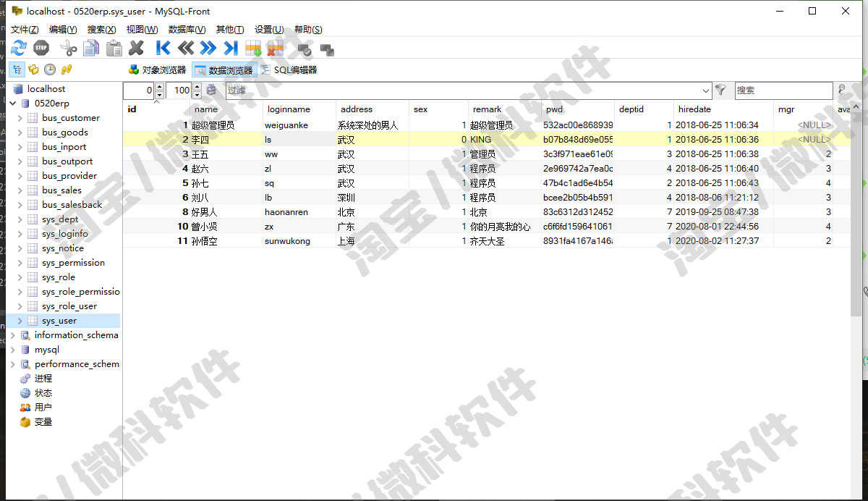Click the Copy toolbar icon
Viewport: 868px width, 501px height.
[x=91, y=49]
